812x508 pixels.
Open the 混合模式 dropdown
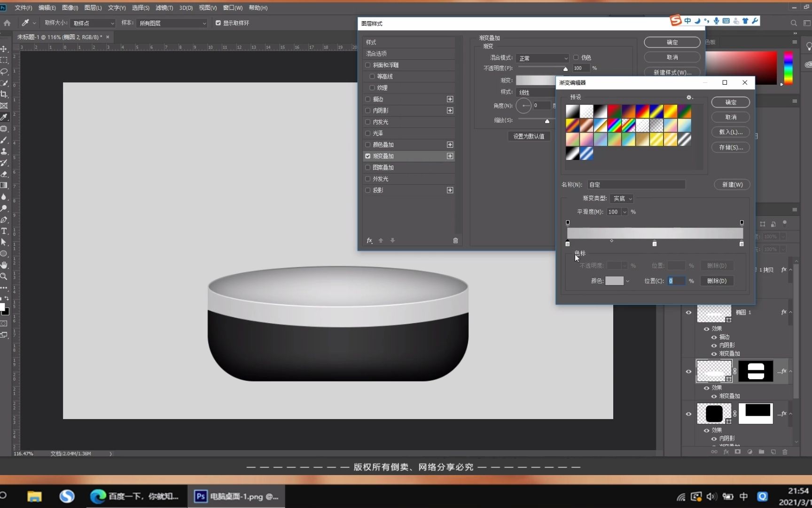(542, 58)
